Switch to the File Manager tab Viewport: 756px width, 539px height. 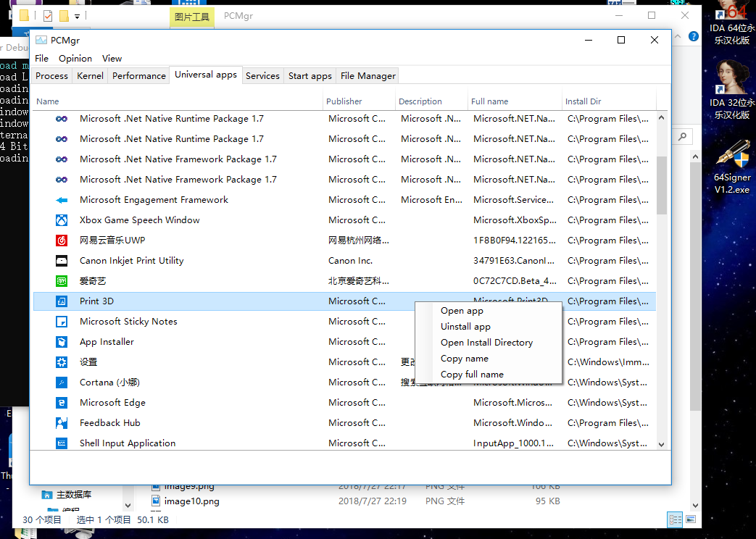click(368, 75)
